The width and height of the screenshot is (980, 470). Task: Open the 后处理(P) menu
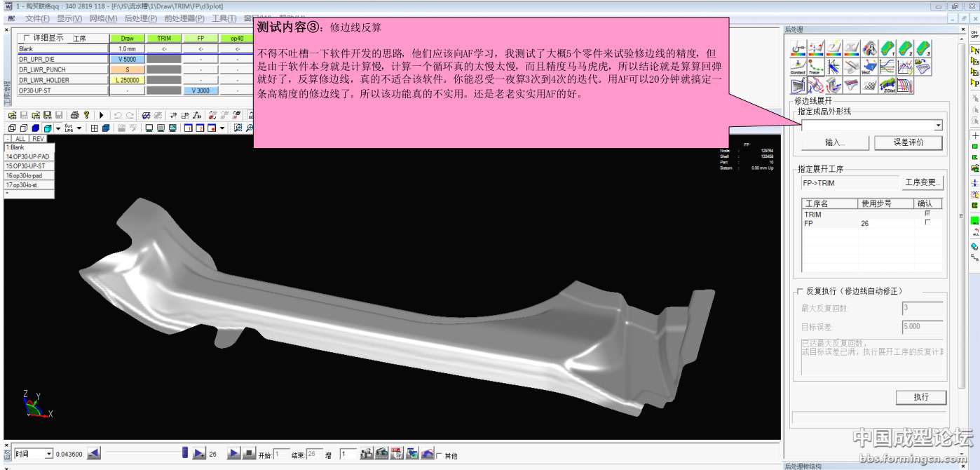[140, 18]
